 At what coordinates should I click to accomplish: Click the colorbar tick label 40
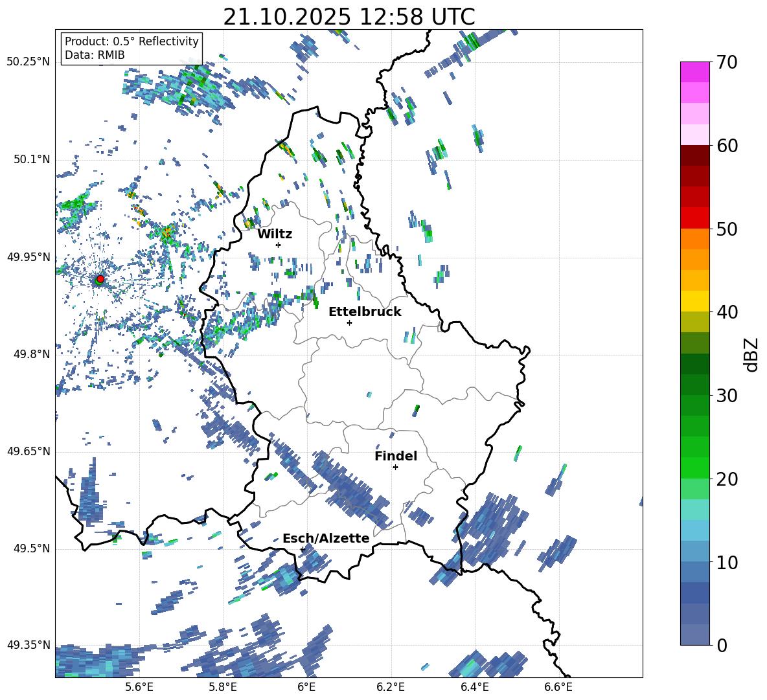tap(727, 312)
